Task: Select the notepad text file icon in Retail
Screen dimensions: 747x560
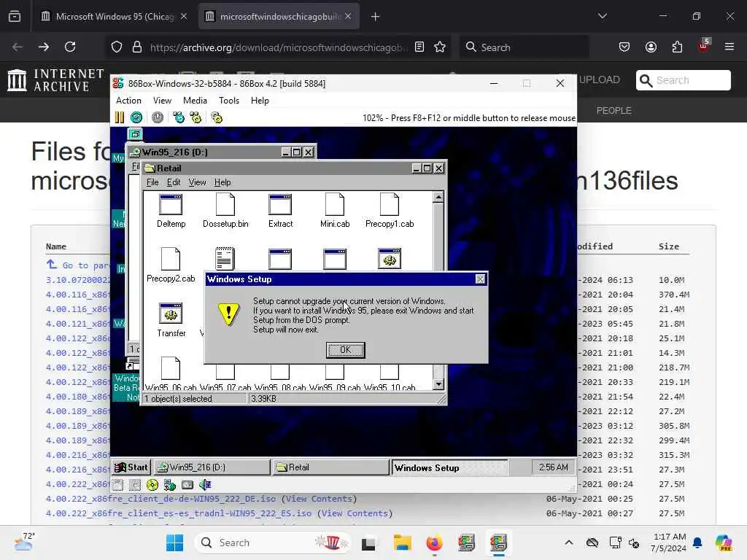Action: (225, 259)
